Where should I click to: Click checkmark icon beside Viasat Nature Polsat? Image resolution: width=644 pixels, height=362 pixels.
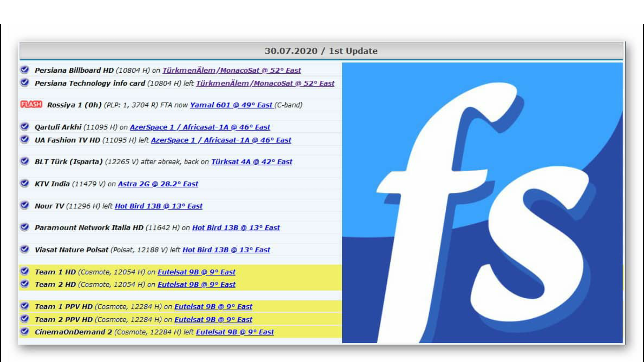[24, 249]
